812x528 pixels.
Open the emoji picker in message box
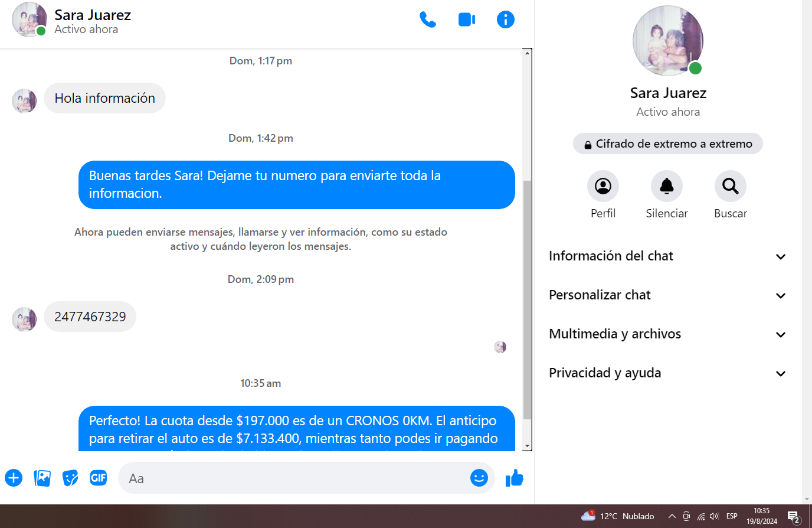479,478
